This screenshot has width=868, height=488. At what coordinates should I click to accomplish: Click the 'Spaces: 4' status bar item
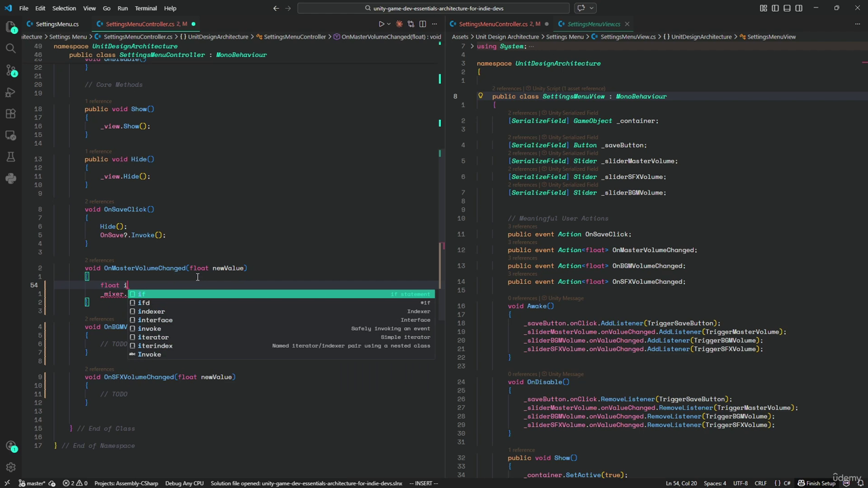(715, 483)
